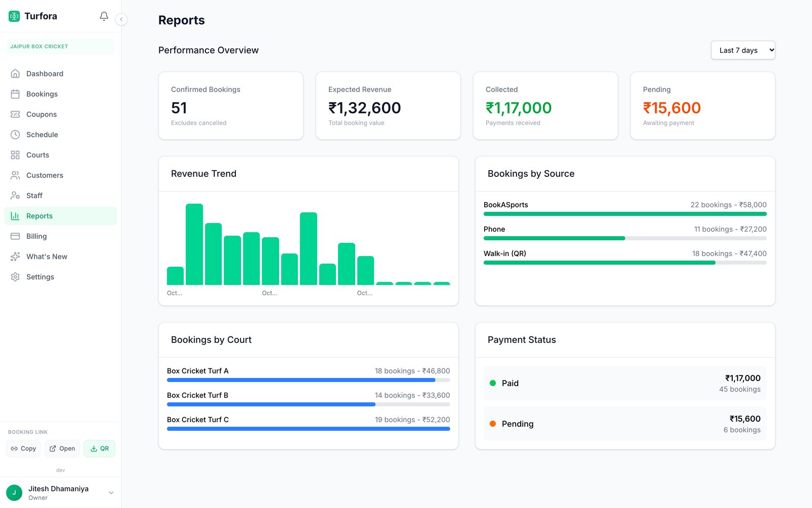The width and height of the screenshot is (812, 508).
Task: Click the Bookings calendar icon
Action: [x=15, y=94]
